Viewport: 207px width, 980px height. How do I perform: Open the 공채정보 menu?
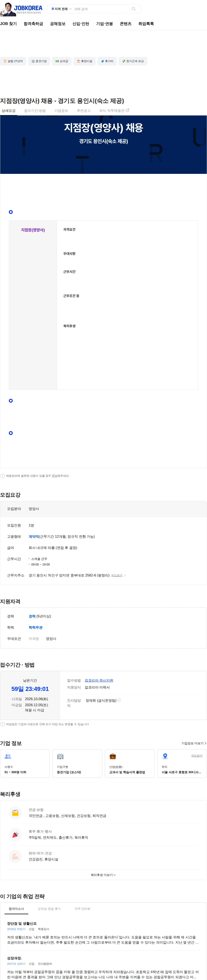[58, 23]
